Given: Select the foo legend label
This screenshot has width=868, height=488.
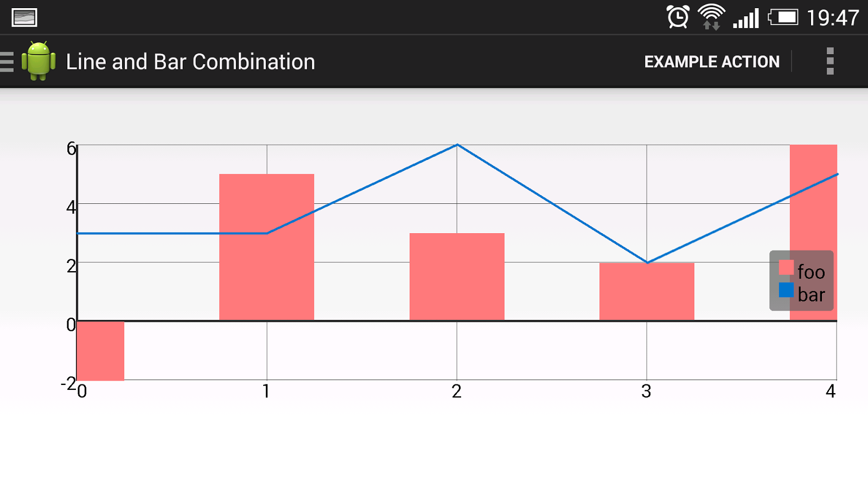Looking at the screenshot, I should 811,272.
